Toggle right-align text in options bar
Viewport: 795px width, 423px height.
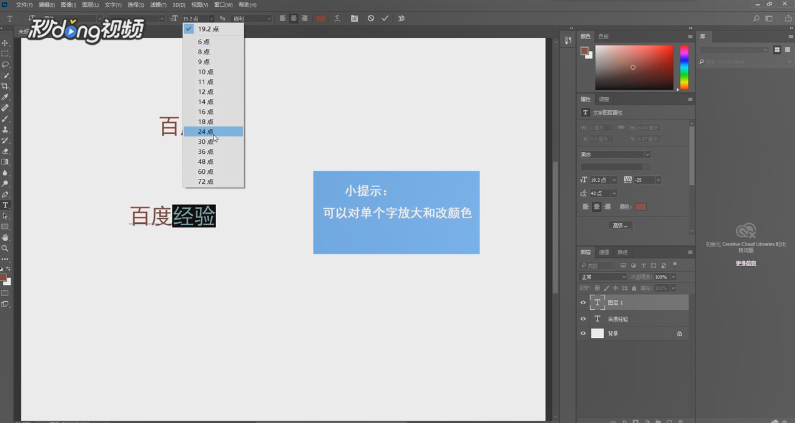coord(304,18)
